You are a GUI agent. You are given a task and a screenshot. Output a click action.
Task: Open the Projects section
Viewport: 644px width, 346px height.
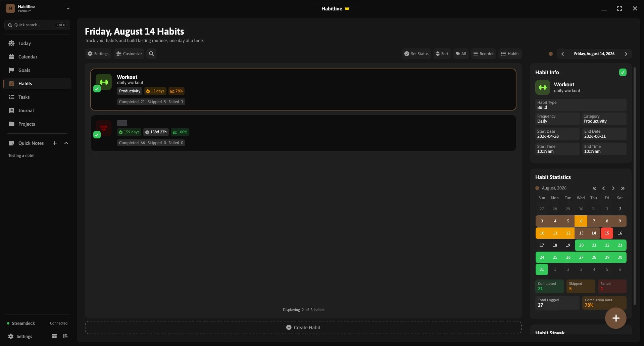pyautogui.click(x=37, y=124)
